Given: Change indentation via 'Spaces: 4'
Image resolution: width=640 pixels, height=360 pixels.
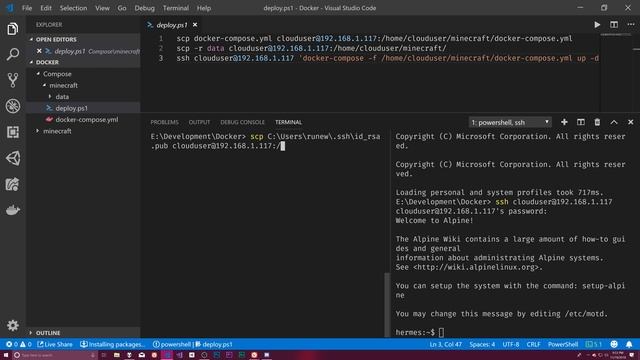Looking at the screenshot, I should pos(482,344).
